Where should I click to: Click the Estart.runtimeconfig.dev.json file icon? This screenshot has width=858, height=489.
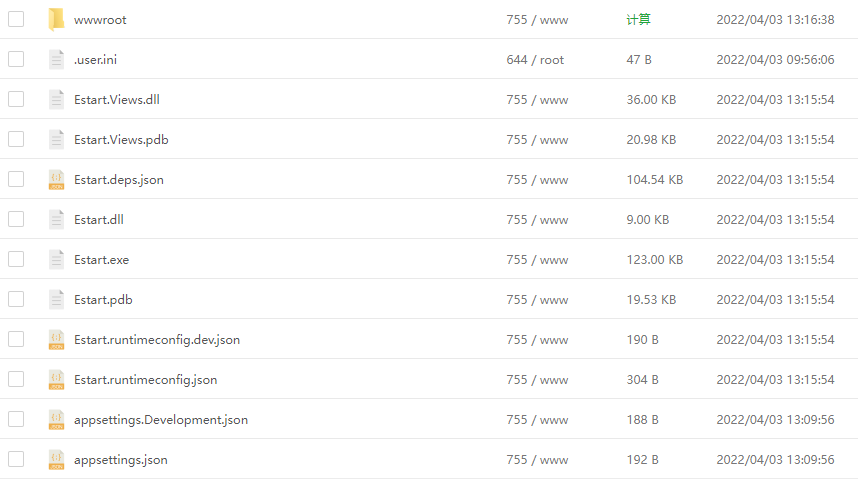click(x=56, y=339)
